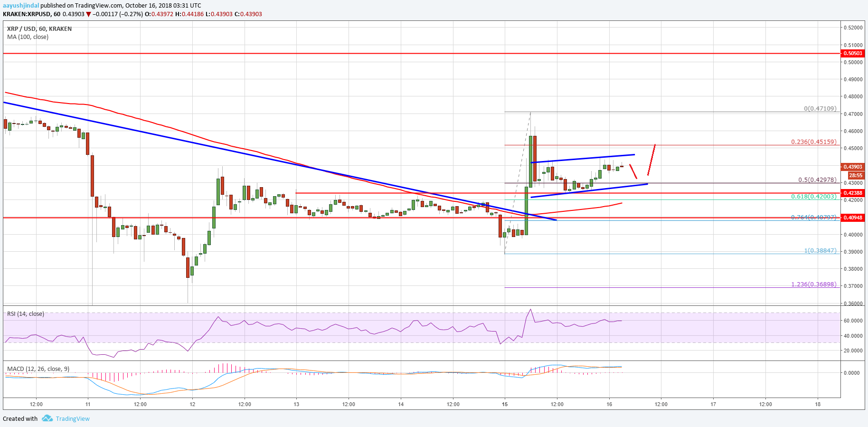Image resolution: width=868 pixels, height=427 pixels.
Task: Select the 0.618(0.42003) Fibonacci label
Action: click(814, 197)
